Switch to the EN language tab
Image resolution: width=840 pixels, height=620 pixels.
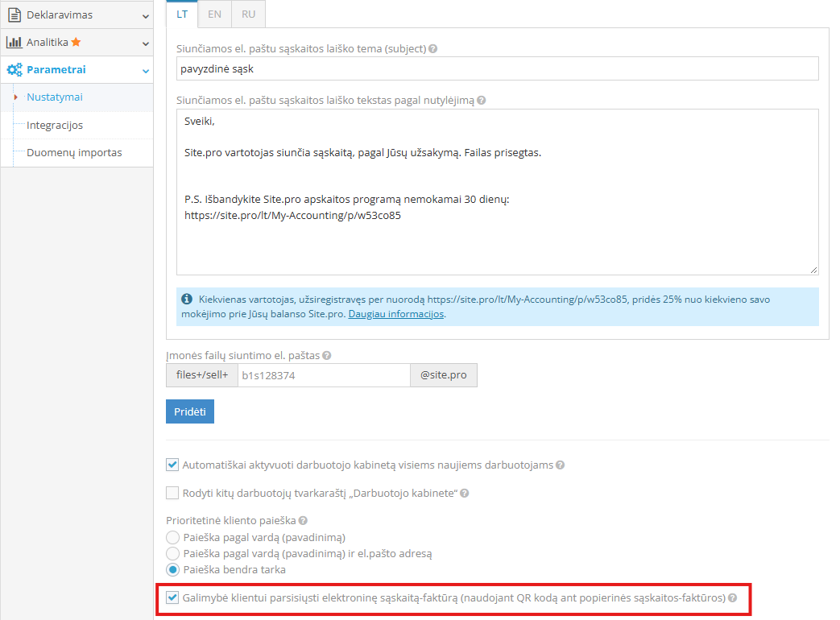(215, 14)
